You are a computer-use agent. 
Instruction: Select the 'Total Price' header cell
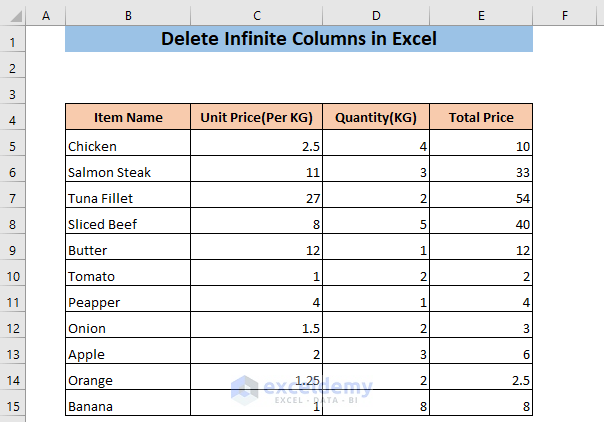pyautogui.click(x=481, y=118)
